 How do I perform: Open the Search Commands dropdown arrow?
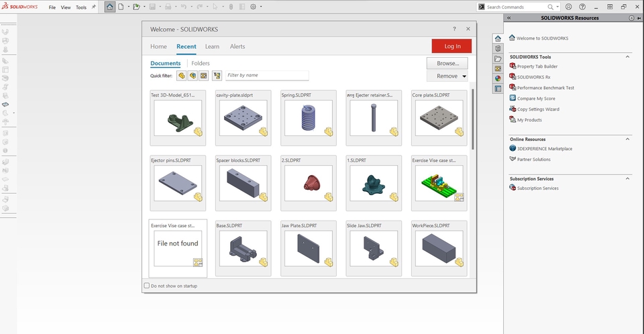pos(557,7)
